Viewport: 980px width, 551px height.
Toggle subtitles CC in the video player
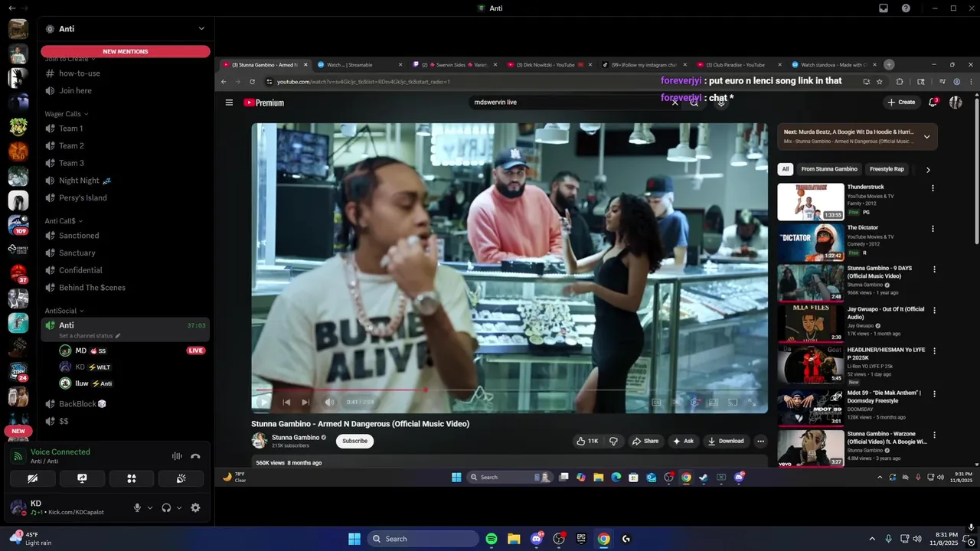coord(656,402)
